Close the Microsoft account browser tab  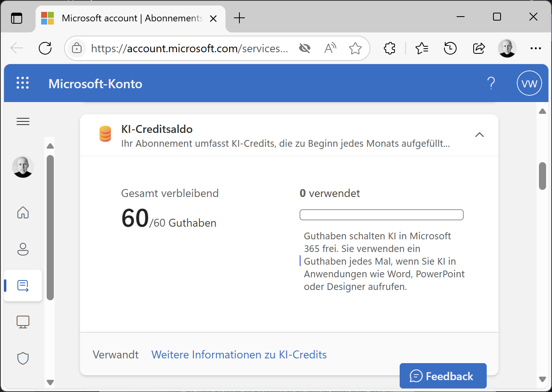[213, 19]
